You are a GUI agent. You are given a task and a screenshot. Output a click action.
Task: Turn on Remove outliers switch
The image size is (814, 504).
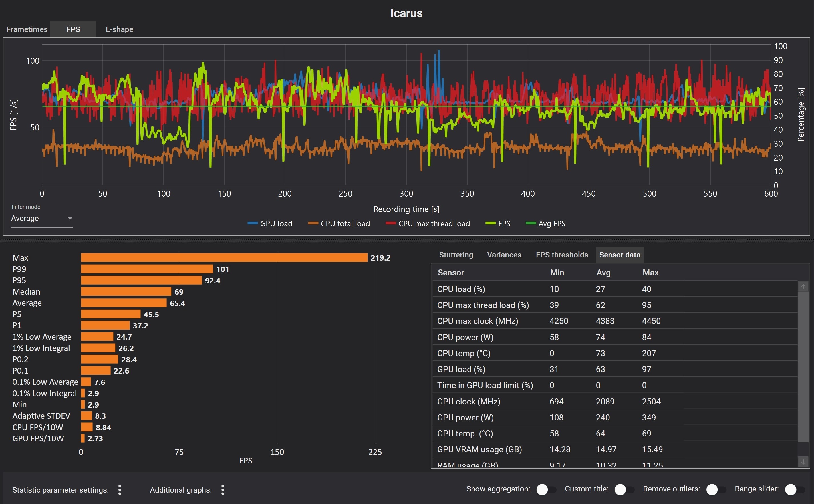click(716, 489)
